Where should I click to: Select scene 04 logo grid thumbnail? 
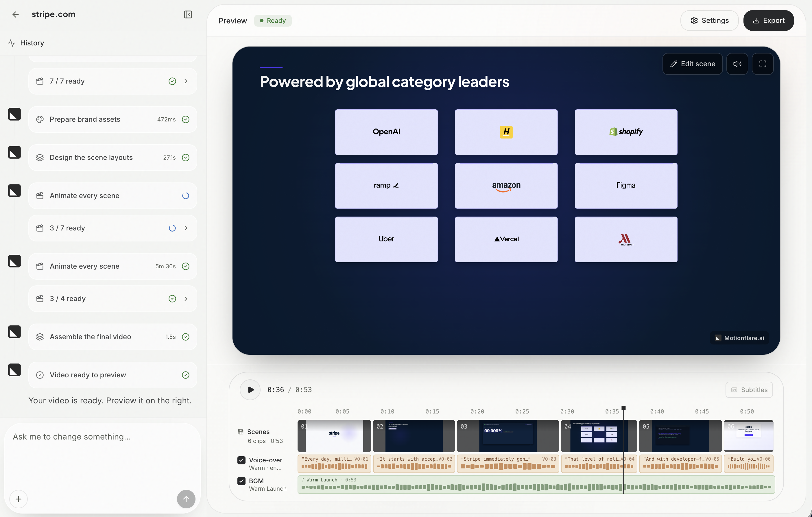(x=599, y=436)
